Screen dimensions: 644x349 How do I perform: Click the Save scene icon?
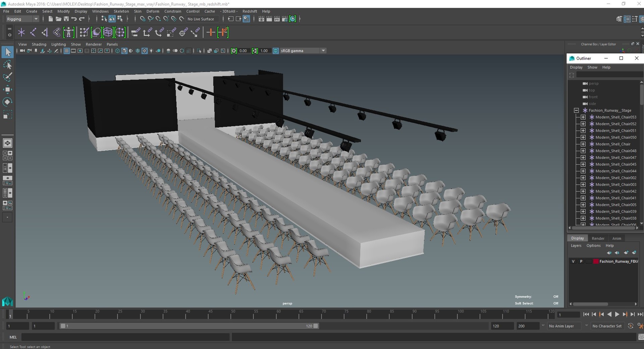pyautogui.click(x=66, y=19)
